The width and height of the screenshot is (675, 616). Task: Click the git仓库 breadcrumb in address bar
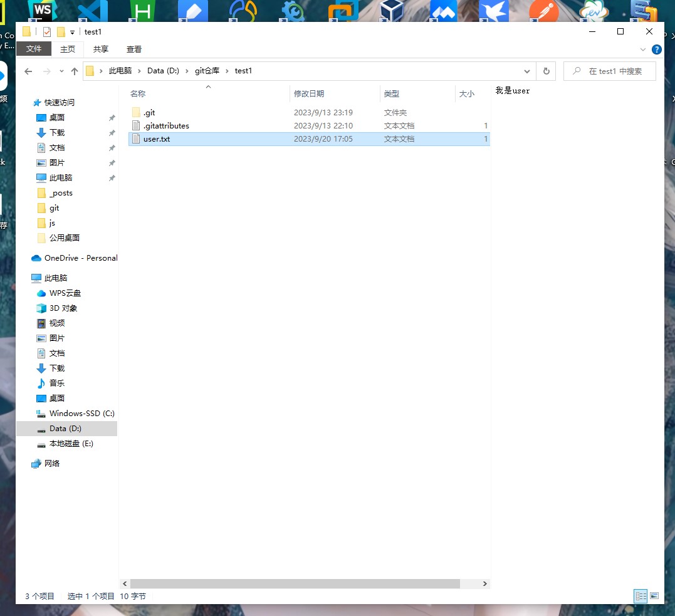click(207, 71)
